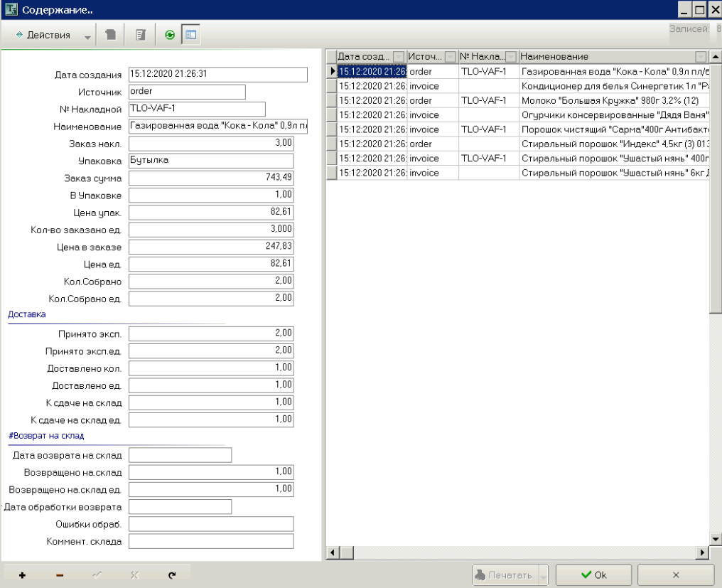The width and height of the screenshot is (722, 588).
Task: Open filter dropdown on Дата созд. column
Action: 399,57
